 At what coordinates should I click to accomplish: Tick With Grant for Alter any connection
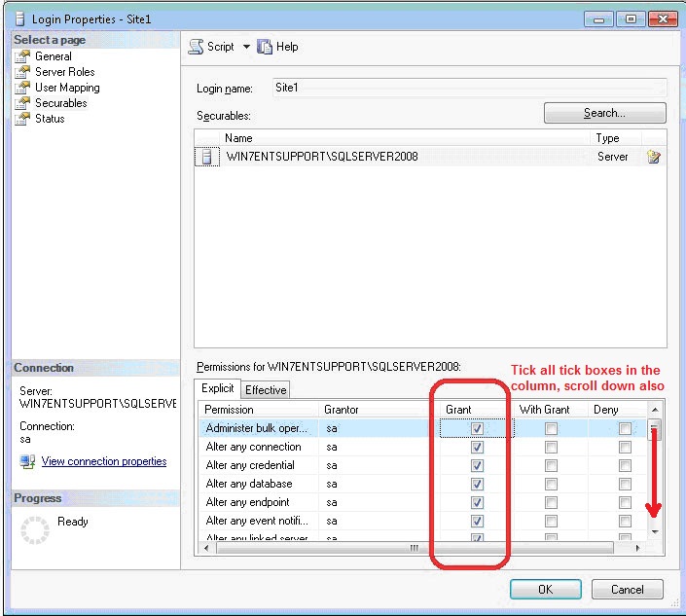(x=551, y=448)
